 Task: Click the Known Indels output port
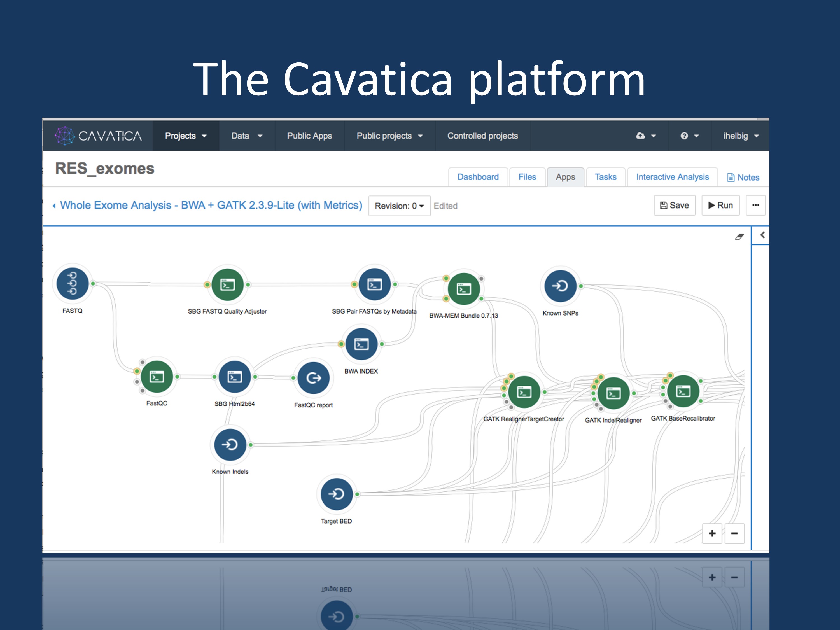pos(251,444)
